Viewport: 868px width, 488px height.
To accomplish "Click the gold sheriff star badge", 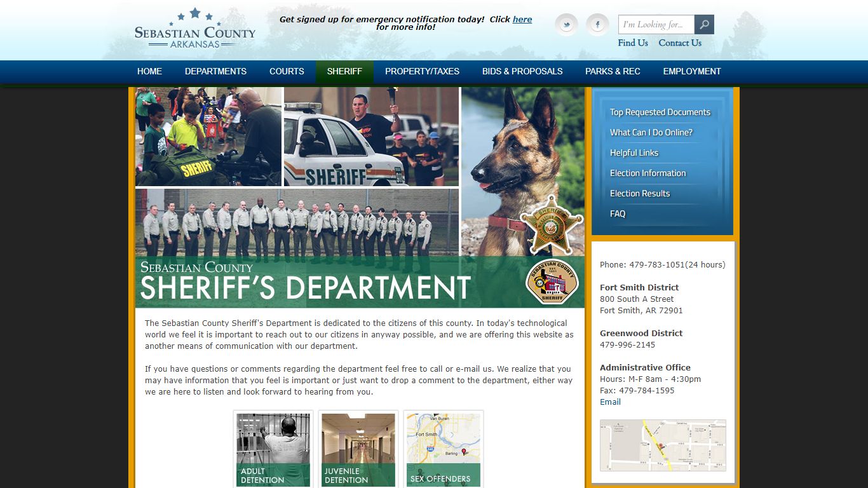I will pyautogui.click(x=551, y=224).
